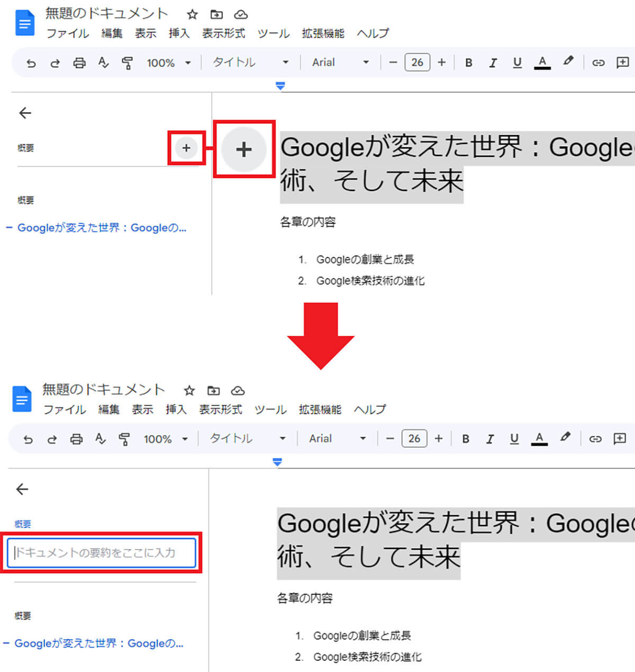Viewport: 635px width, 672px height.
Task: Increase font size with plus in the upper screenshot
Action: (441, 62)
